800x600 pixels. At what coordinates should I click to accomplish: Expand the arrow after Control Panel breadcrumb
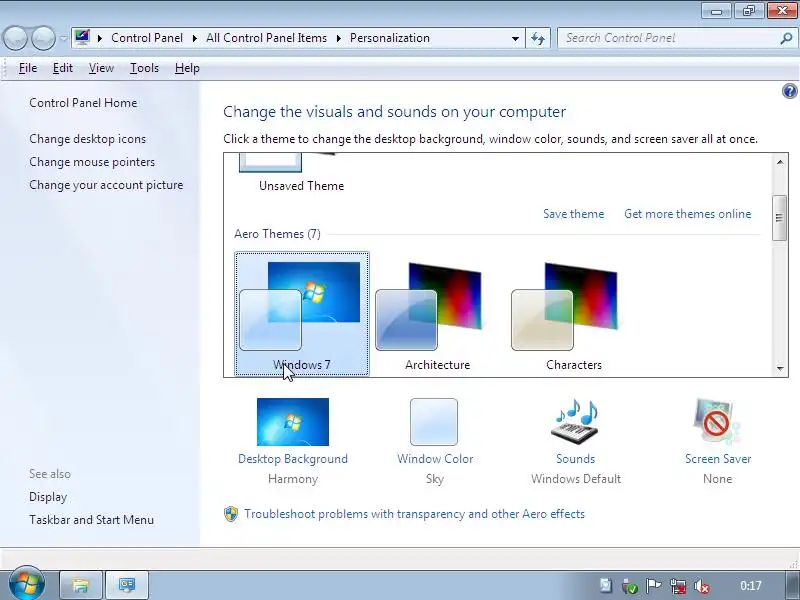[x=194, y=38]
